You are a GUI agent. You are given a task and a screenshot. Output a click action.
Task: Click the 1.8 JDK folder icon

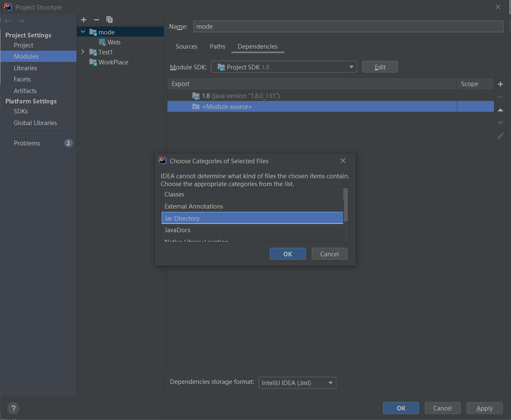pyautogui.click(x=196, y=96)
